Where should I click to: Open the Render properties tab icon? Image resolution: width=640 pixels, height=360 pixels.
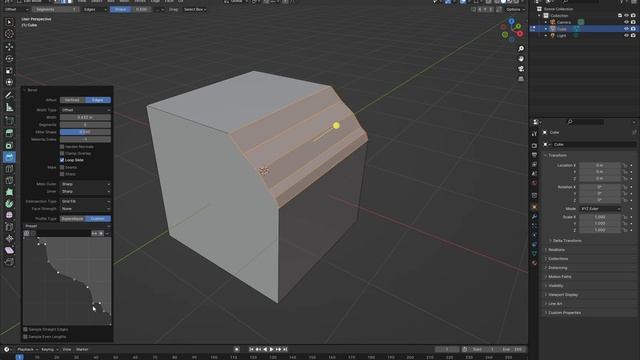[x=534, y=145]
